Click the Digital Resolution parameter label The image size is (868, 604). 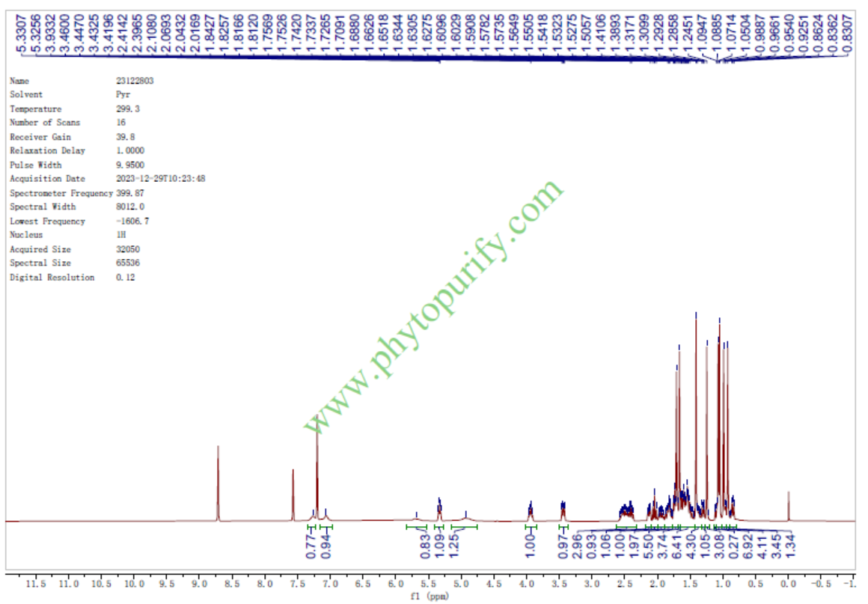pos(52,278)
